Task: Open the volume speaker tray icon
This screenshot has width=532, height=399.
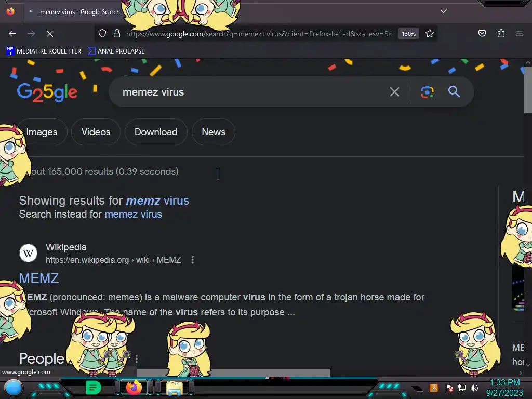Action: pos(474,388)
